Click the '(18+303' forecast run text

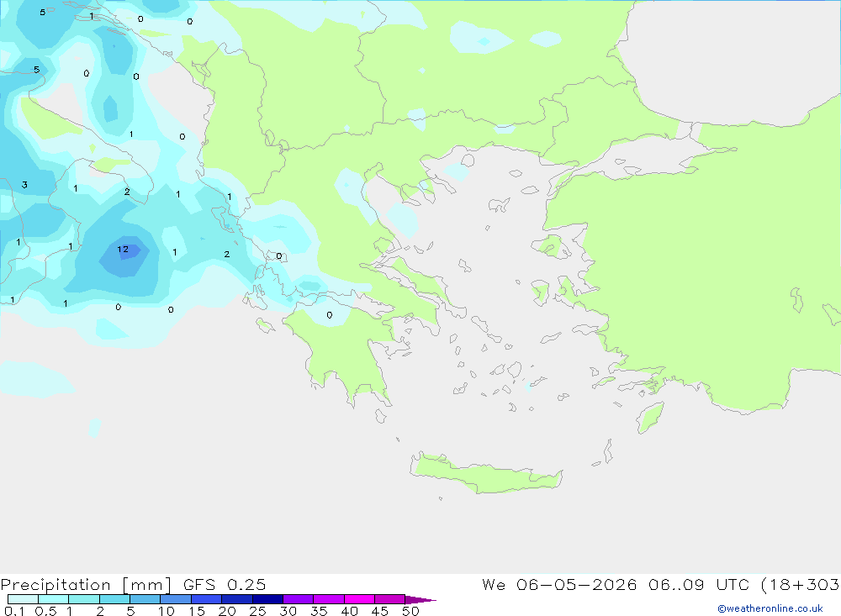[x=801, y=585]
